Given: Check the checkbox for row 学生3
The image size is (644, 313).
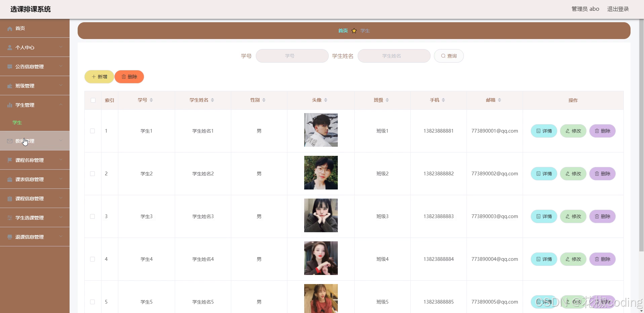Looking at the screenshot, I should tap(92, 216).
